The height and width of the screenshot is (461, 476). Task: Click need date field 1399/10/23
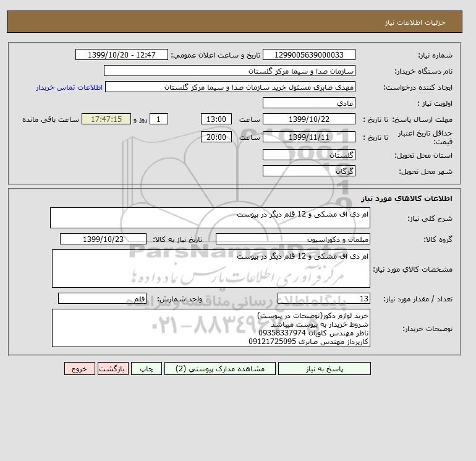(103, 239)
